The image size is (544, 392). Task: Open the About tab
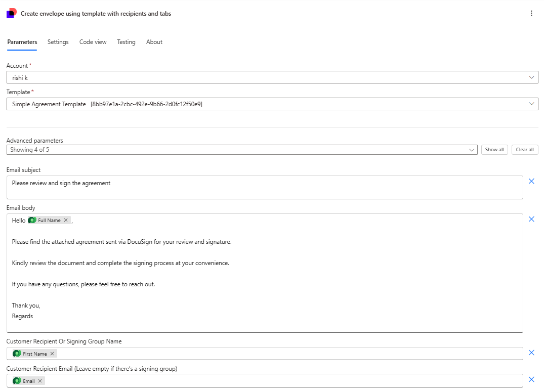click(x=154, y=42)
